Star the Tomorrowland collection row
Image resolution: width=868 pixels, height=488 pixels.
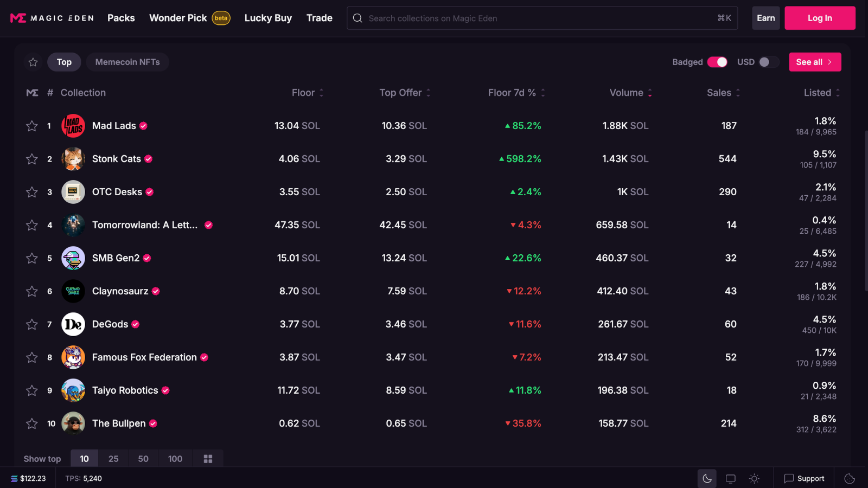(32, 225)
